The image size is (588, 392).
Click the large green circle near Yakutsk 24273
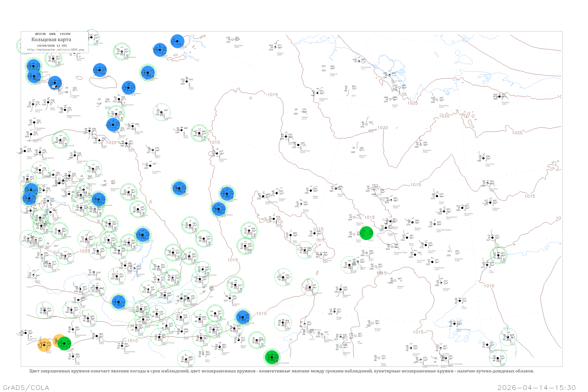(366, 233)
